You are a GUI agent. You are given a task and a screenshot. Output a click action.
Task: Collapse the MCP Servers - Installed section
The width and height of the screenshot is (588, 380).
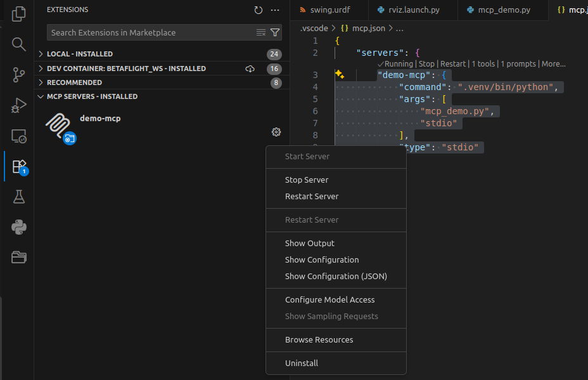click(92, 96)
